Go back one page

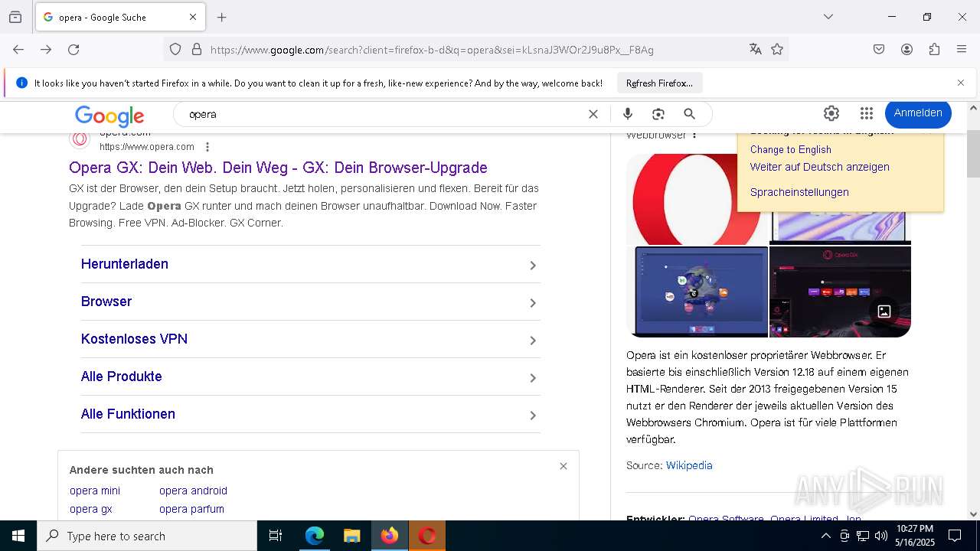pos(18,50)
